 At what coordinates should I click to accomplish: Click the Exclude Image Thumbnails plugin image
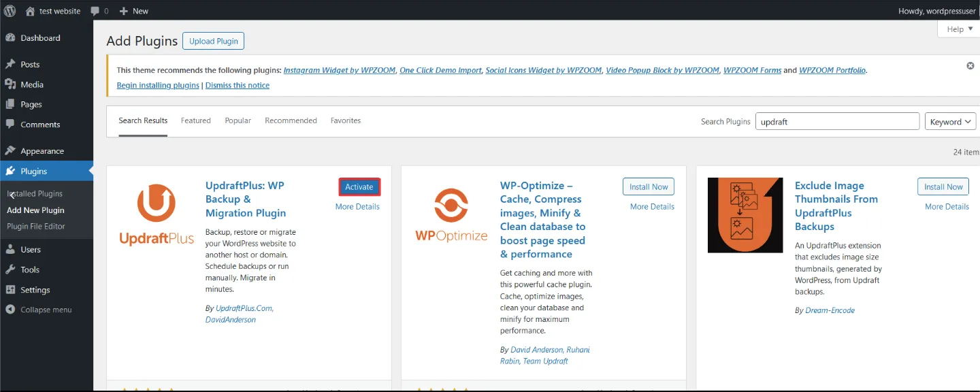point(745,215)
